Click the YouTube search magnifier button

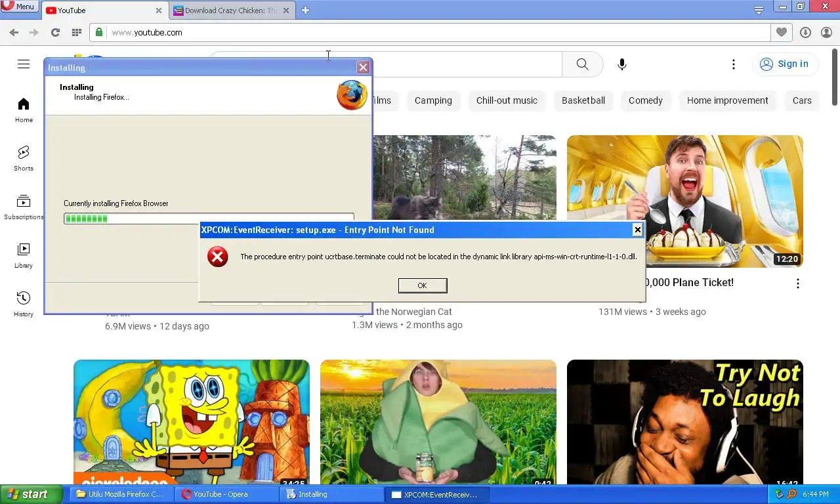pyautogui.click(x=583, y=64)
